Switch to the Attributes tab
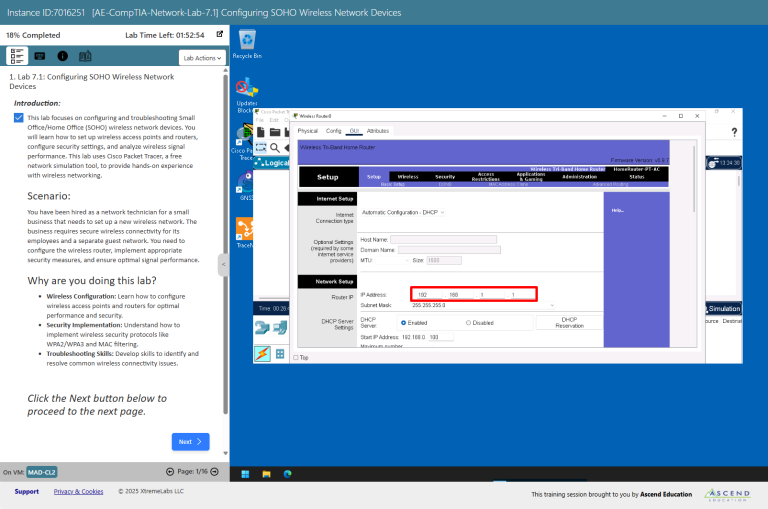Image resolution: width=768 pixels, height=509 pixels. [x=378, y=131]
